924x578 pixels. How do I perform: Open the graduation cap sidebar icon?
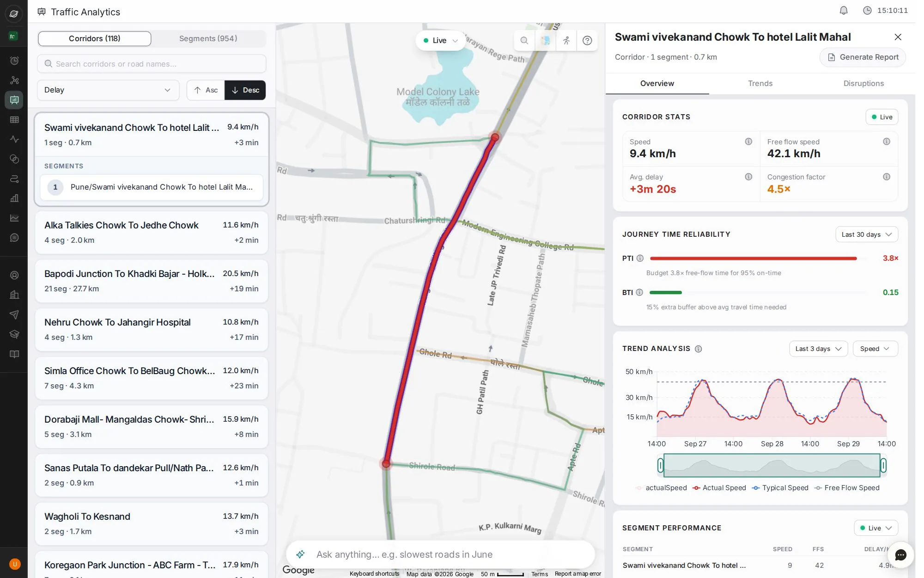(14, 334)
